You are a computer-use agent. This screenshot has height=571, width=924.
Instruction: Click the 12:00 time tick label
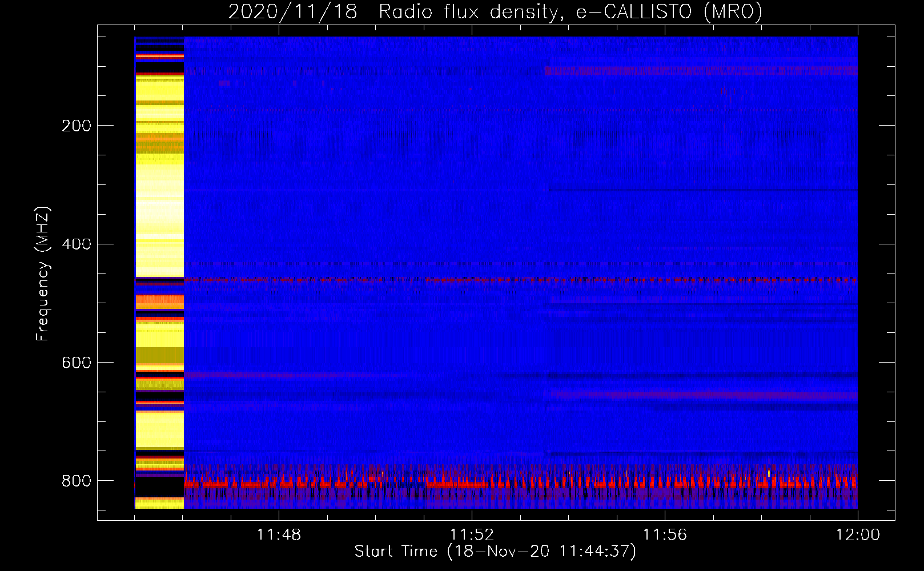pyautogui.click(x=858, y=535)
